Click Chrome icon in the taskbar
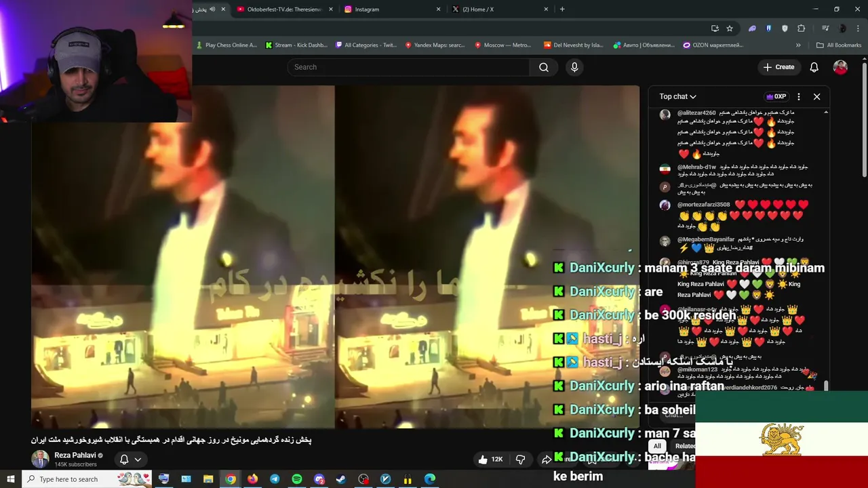This screenshot has width=868, height=488. click(x=231, y=479)
